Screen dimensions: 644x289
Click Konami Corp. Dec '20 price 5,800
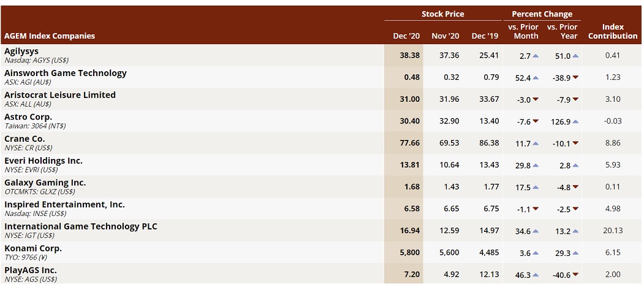coord(409,253)
